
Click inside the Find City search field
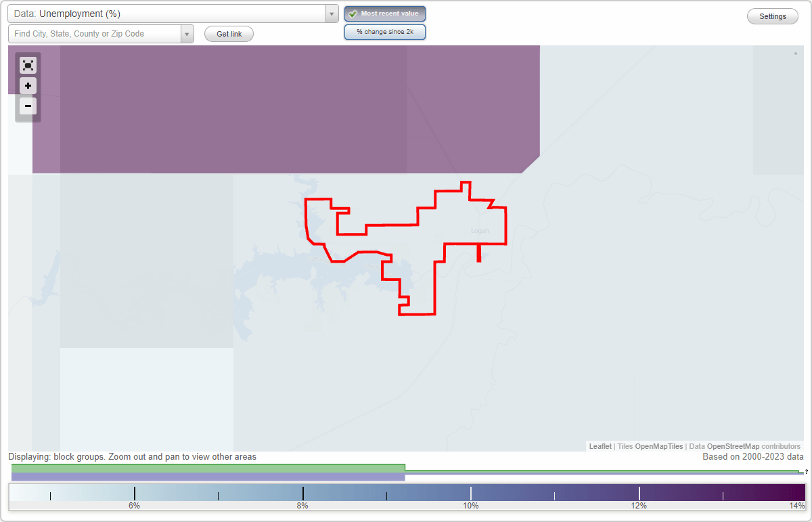[95, 33]
